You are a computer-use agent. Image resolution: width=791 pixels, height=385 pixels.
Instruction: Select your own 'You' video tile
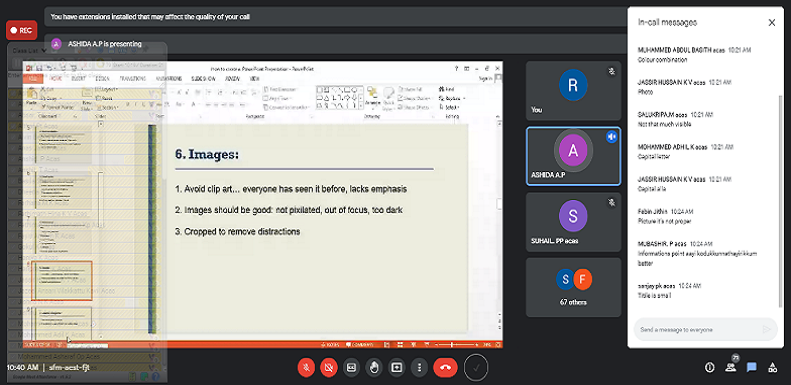(573, 91)
